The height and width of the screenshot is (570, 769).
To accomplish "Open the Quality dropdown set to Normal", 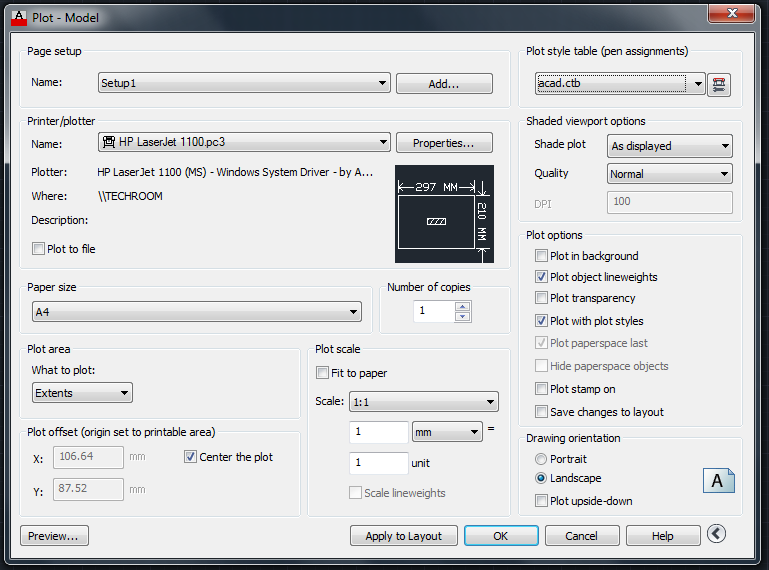I will 669,174.
